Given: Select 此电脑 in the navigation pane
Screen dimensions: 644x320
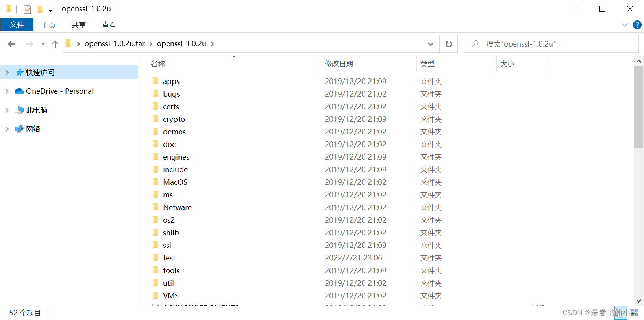Looking at the screenshot, I should (x=37, y=110).
